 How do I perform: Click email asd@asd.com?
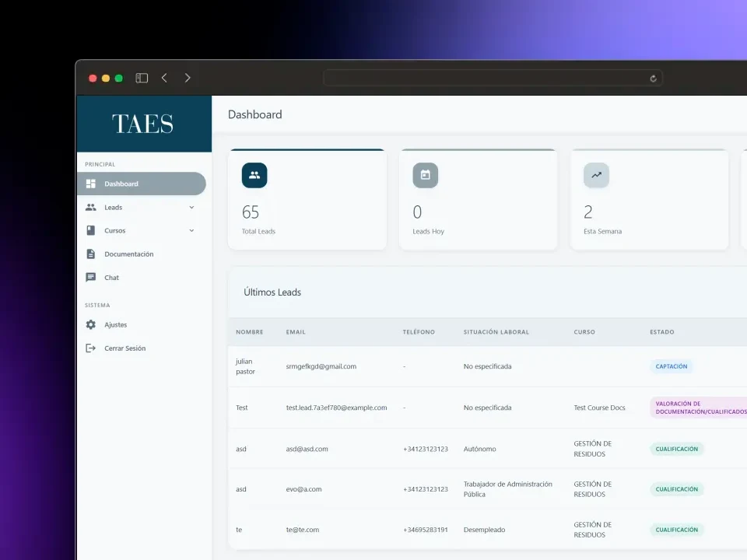pos(307,449)
